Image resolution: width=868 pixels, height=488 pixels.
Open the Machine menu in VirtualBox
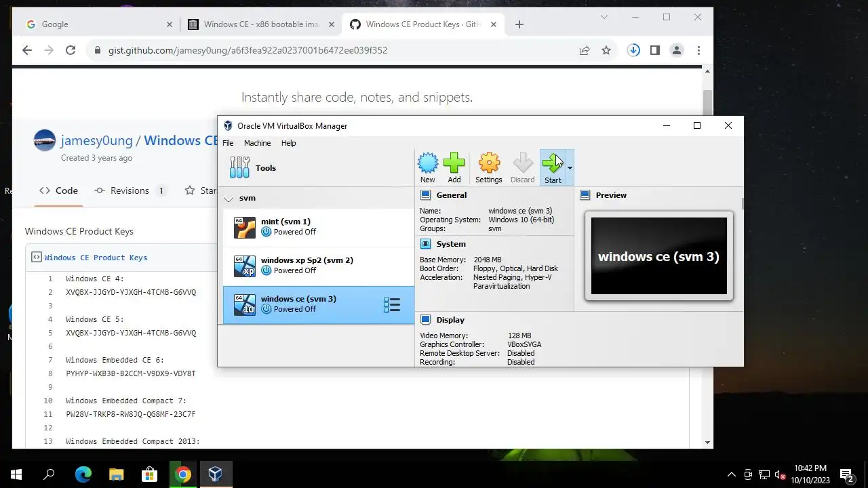pos(257,143)
